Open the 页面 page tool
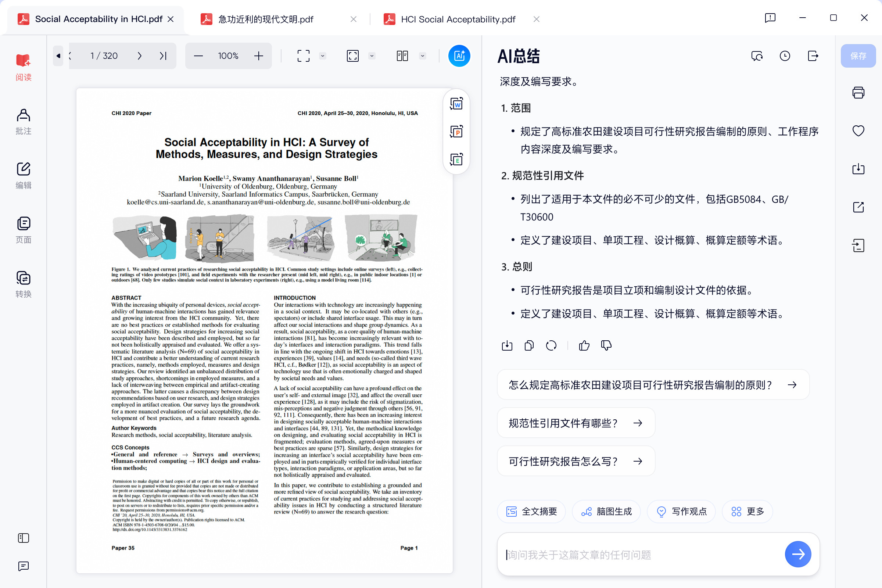 click(x=23, y=230)
